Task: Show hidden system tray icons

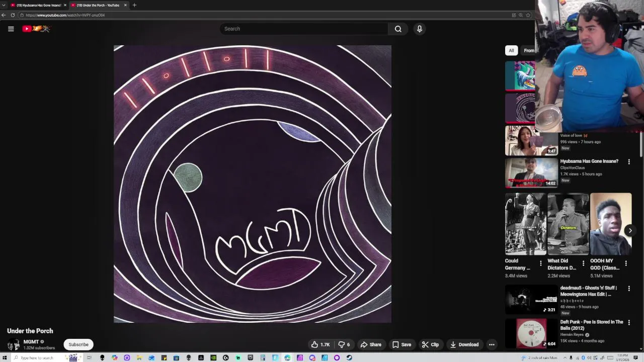Action: [565, 357]
